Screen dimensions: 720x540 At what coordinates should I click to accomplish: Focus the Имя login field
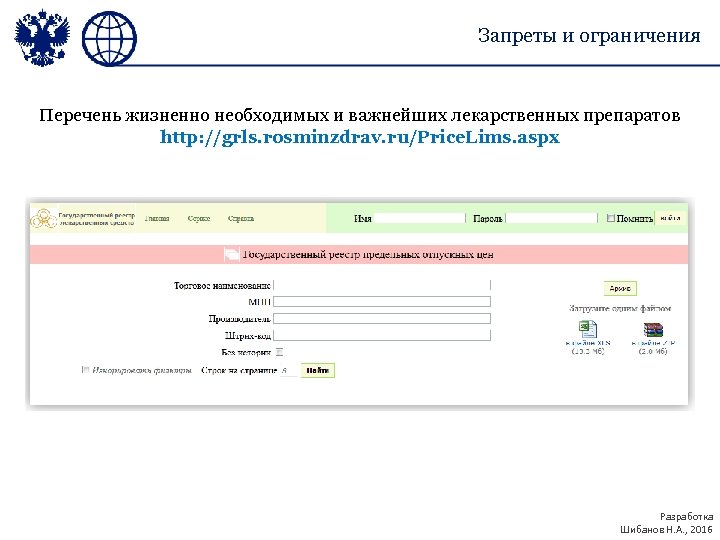[420, 219]
